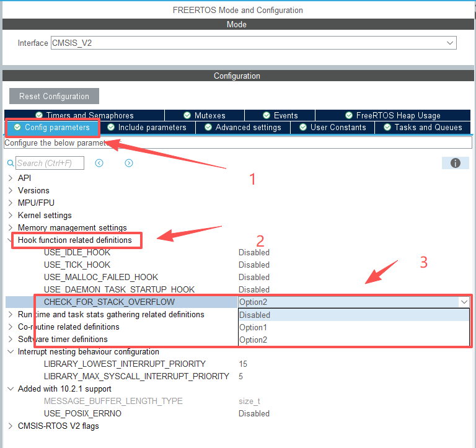
Task: Click the syscall priority value 5
Action: click(240, 376)
